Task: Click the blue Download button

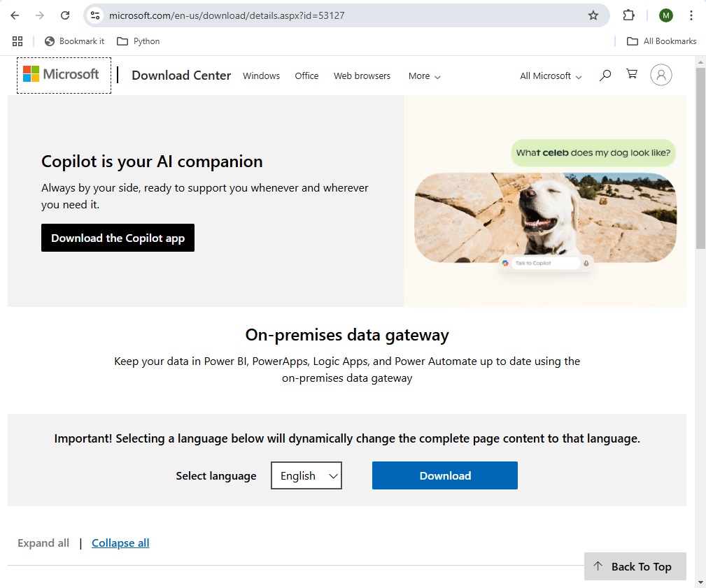Action: point(445,475)
